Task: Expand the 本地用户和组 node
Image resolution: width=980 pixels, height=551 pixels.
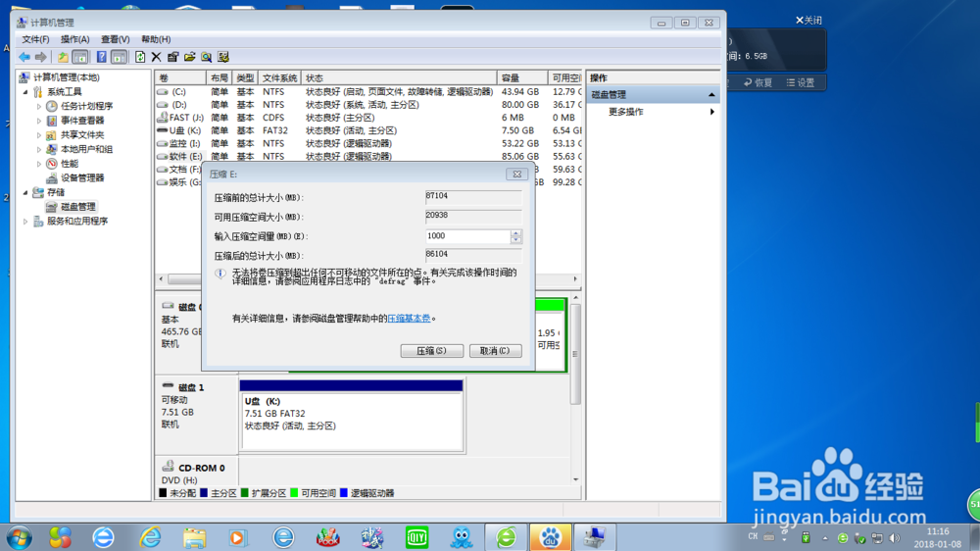Action: click(39, 149)
